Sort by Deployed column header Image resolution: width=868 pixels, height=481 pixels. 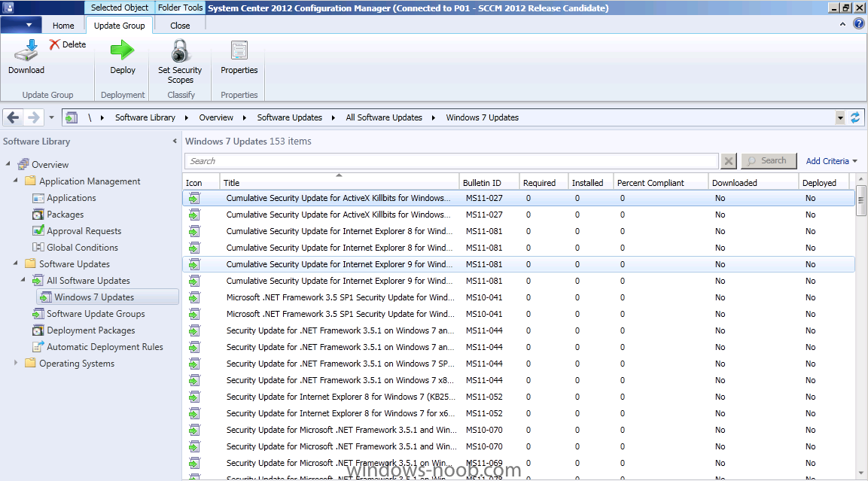(824, 183)
